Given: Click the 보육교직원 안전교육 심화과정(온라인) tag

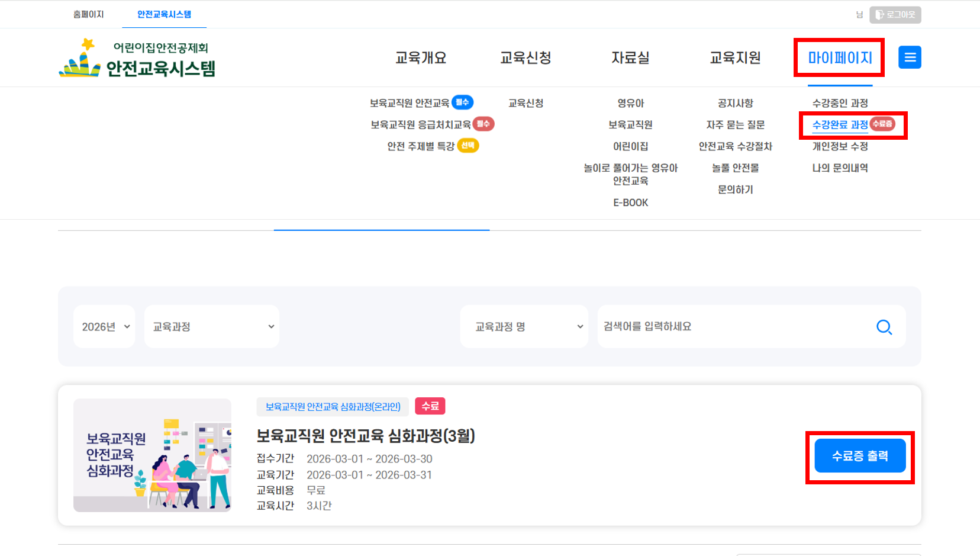Looking at the screenshot, I should [x=333, y=407].
